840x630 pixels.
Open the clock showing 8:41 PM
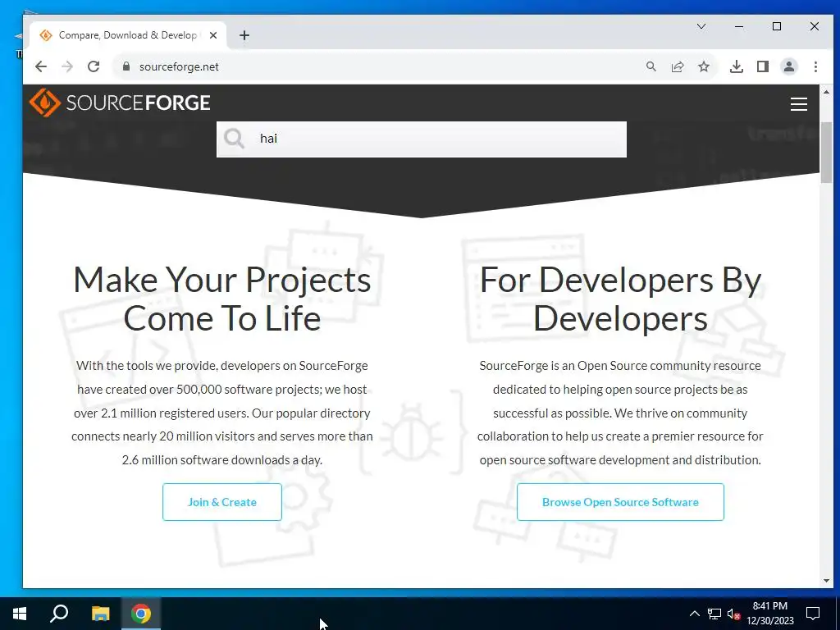point(769,614)
